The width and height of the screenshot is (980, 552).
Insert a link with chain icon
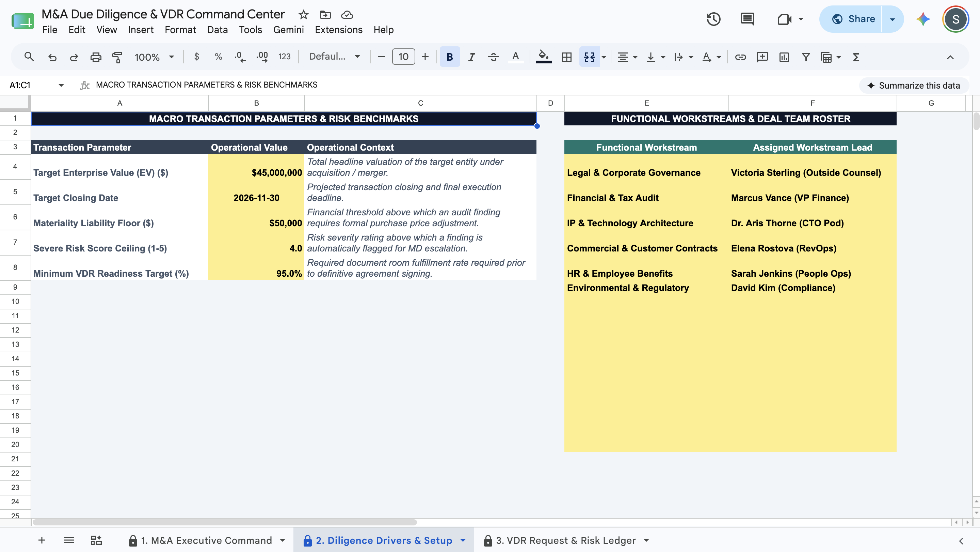pyautogui.click(x=740, y=57)
